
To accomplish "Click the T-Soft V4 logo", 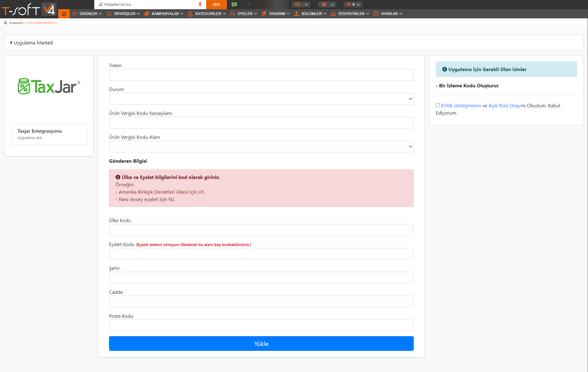I will click(x=28, y=9).
